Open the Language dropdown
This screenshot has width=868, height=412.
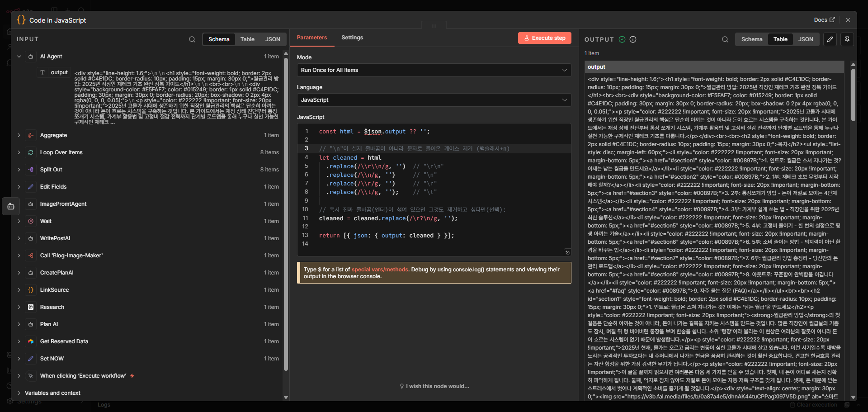click(x=434, y=100)
